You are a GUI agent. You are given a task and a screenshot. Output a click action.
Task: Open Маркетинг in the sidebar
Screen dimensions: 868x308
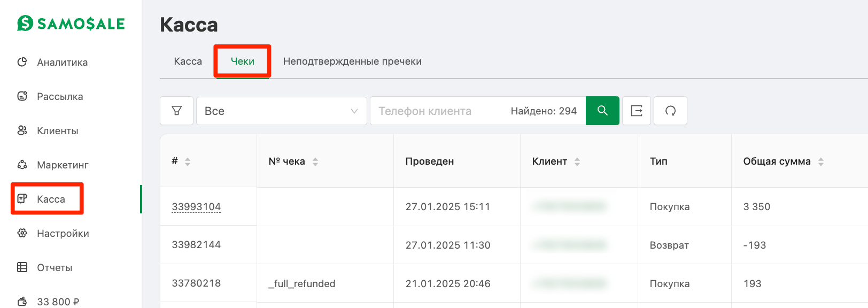[x=63, y=165]
